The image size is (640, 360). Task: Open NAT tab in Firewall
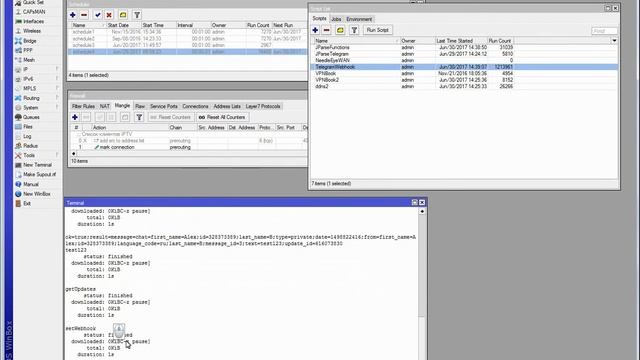105,106
